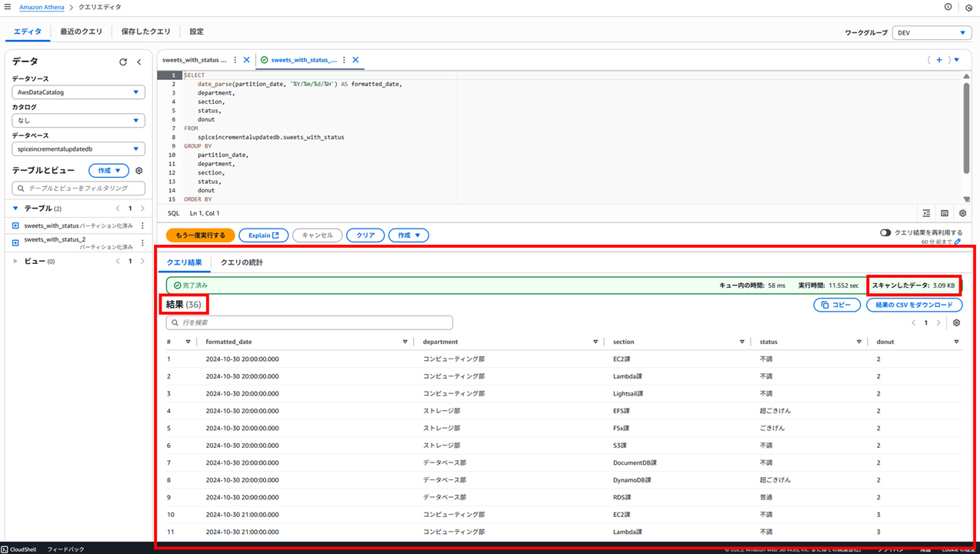This screenshot has height=554, width=980.
Task: Open the Create dropdown next to Clear
Action: click(408, 235)
